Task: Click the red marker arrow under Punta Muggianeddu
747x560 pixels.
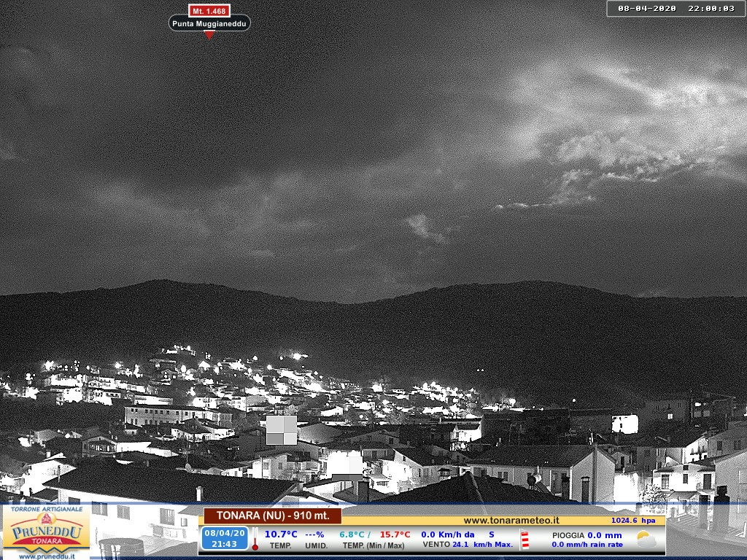Action: coord(209,35)
